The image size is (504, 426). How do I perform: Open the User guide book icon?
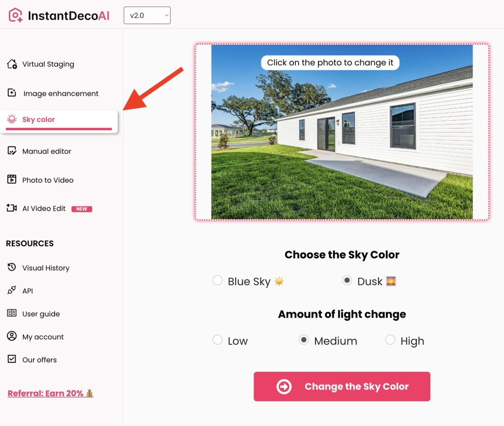click(x=12, y=313)
